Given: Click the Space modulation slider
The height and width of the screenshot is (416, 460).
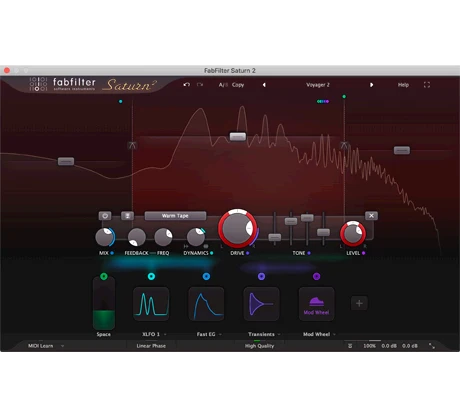Looking at the screenshot, I should pyautogui.click(x=104, y=304).
